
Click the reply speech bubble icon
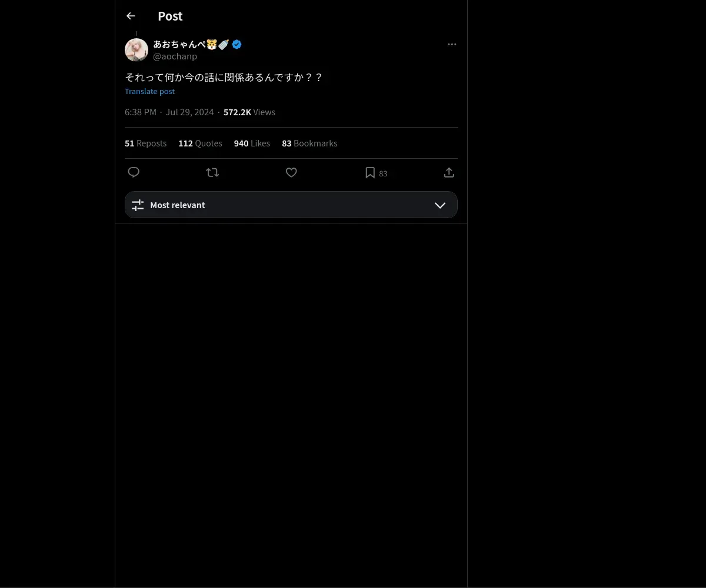pyautogui.click(x=134, y=172)
